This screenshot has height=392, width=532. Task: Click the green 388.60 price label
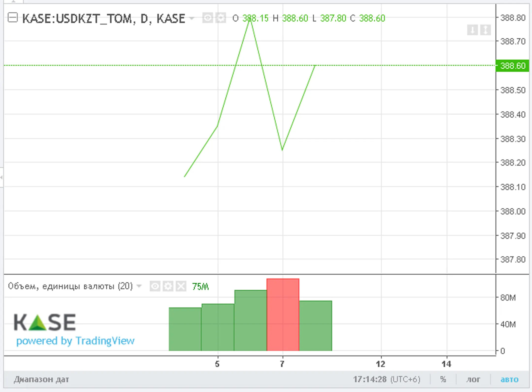pyautogui.click(x=512, y=66)
